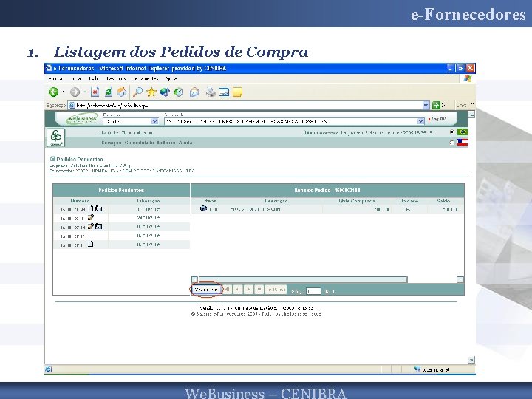
Task: Open the Consolidado page menu
Action: [x=139, y=143]
